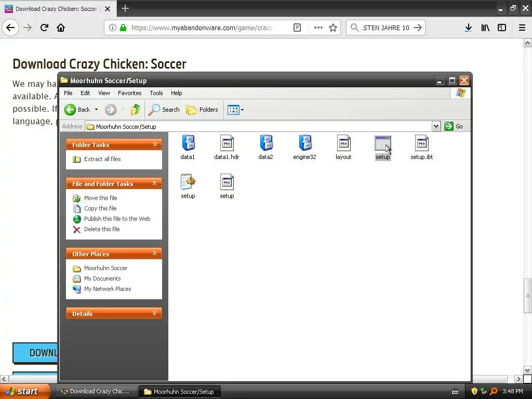Expand the Address bar dropdown
Screen dimensions: 532x399
click(x=436, y=127)
